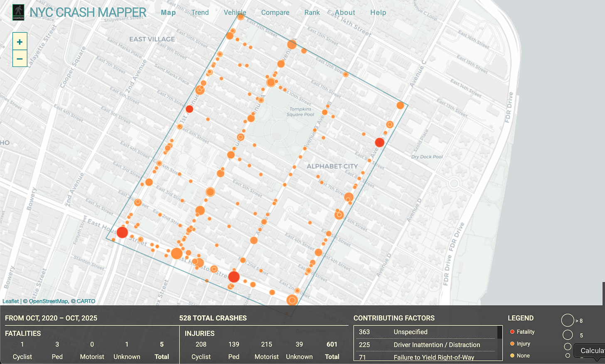Click the yellow None legend dot

pos(512,355)
